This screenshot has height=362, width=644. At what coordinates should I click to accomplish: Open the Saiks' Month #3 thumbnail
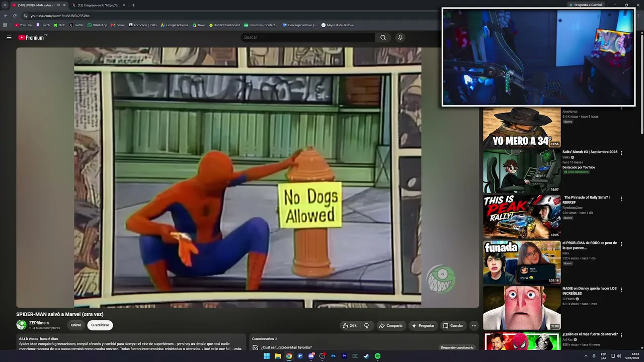[x=522, y=171]
